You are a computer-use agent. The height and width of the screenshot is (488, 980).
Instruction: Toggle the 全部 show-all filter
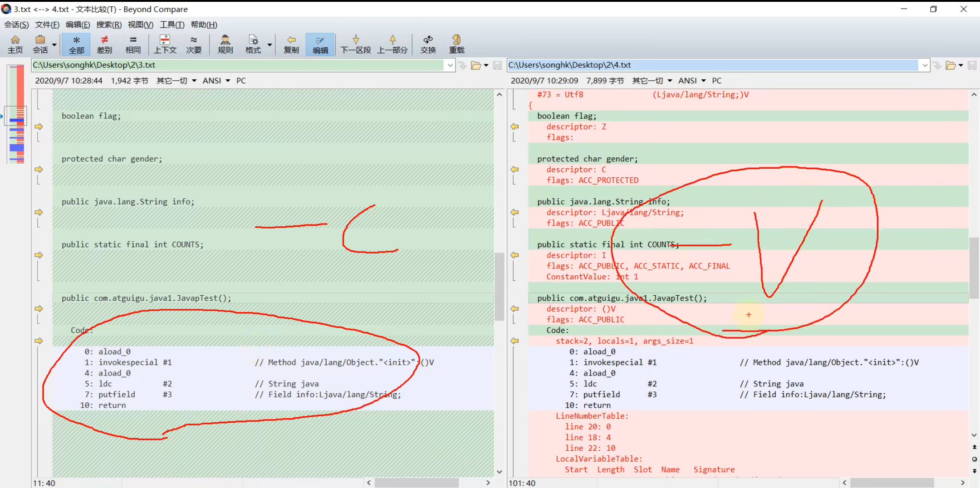click(76, 44)
